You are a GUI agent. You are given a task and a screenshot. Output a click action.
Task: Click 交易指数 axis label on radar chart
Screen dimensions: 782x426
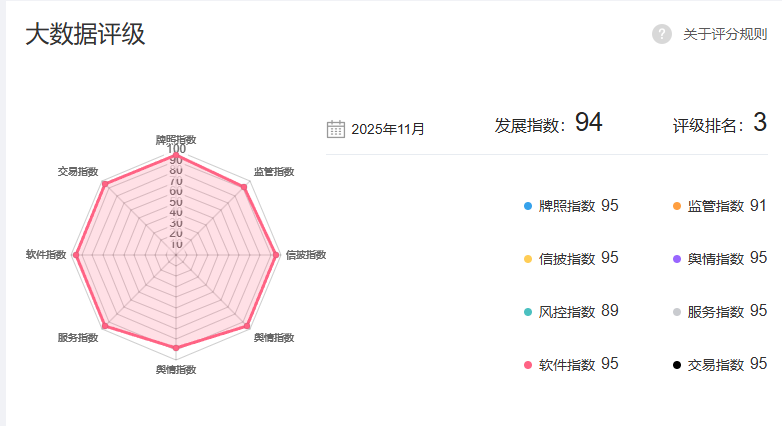[x=78, y=172]
